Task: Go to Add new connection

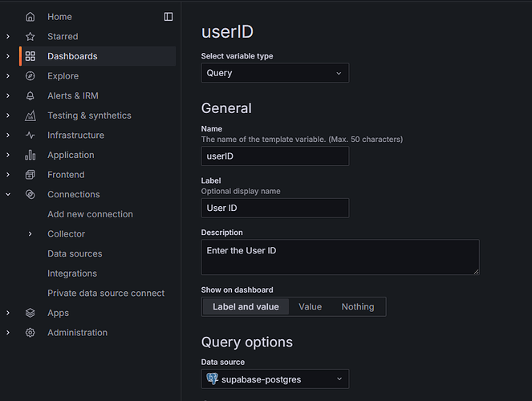Action: tap(90, 214)
